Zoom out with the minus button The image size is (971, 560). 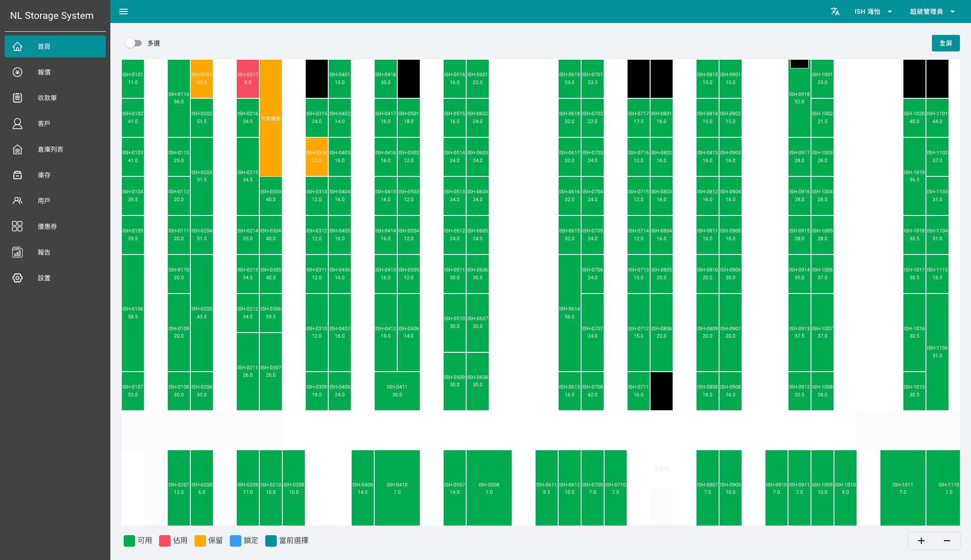(x=947, y=541)
